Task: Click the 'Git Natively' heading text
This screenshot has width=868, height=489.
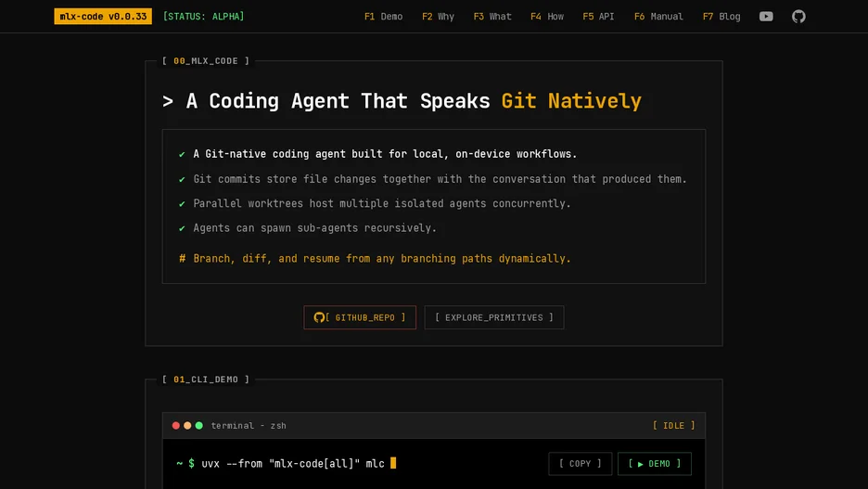Action: [x=571, y=101]
